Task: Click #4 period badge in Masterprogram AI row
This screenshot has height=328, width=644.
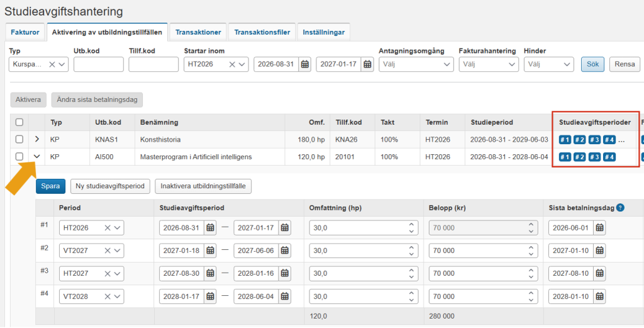Action: [x=609, y=157]
